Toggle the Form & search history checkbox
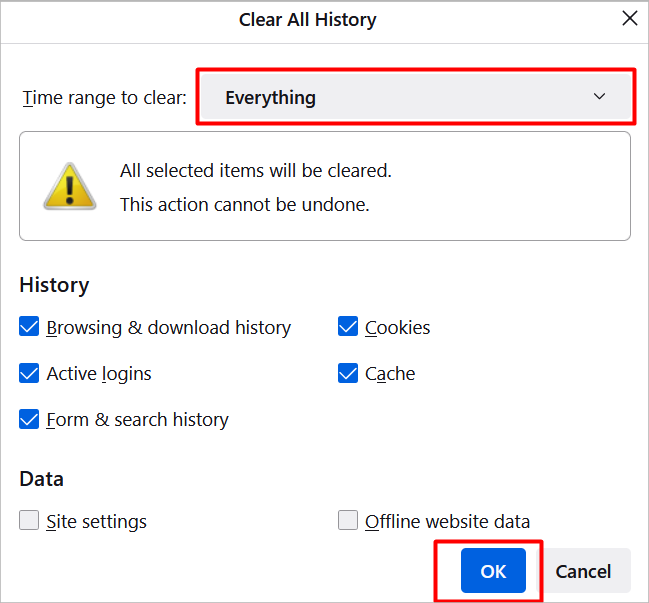649x603 pixels. point(30,419)
